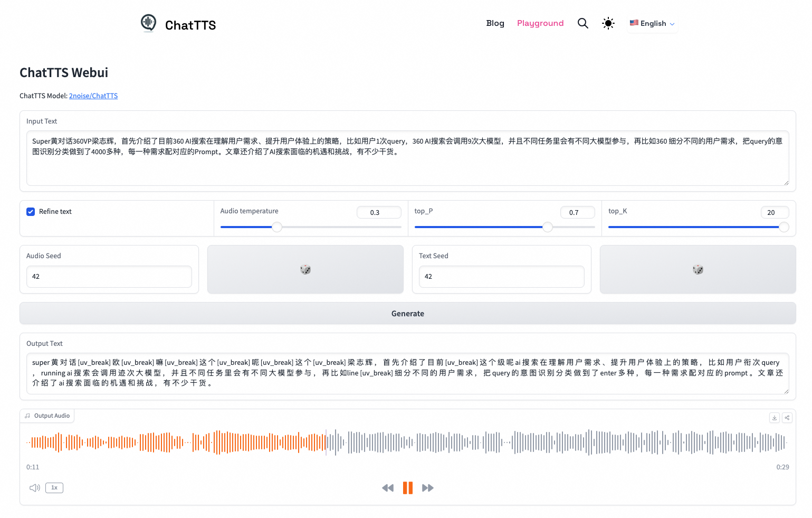
Task: Open the search magnifier icon
Action: click(582, 23)
